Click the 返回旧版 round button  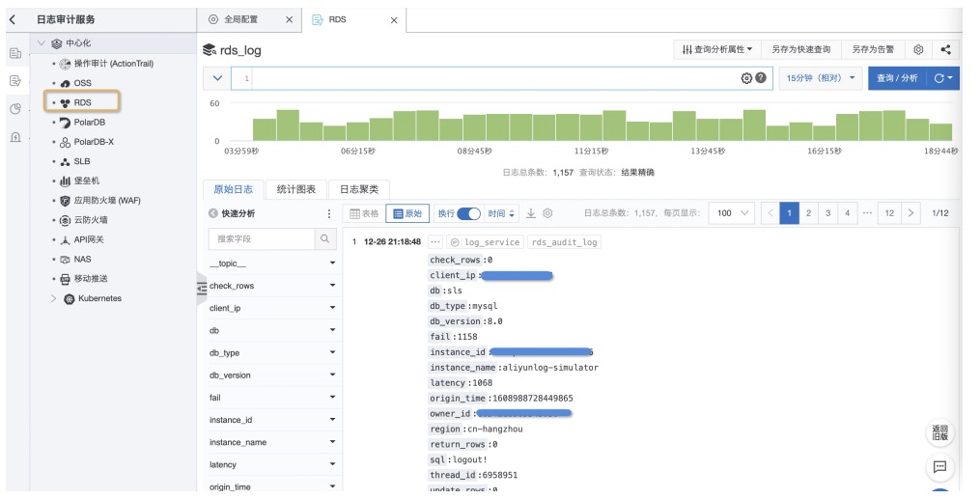pyautogui.click(x=940, y=432)
